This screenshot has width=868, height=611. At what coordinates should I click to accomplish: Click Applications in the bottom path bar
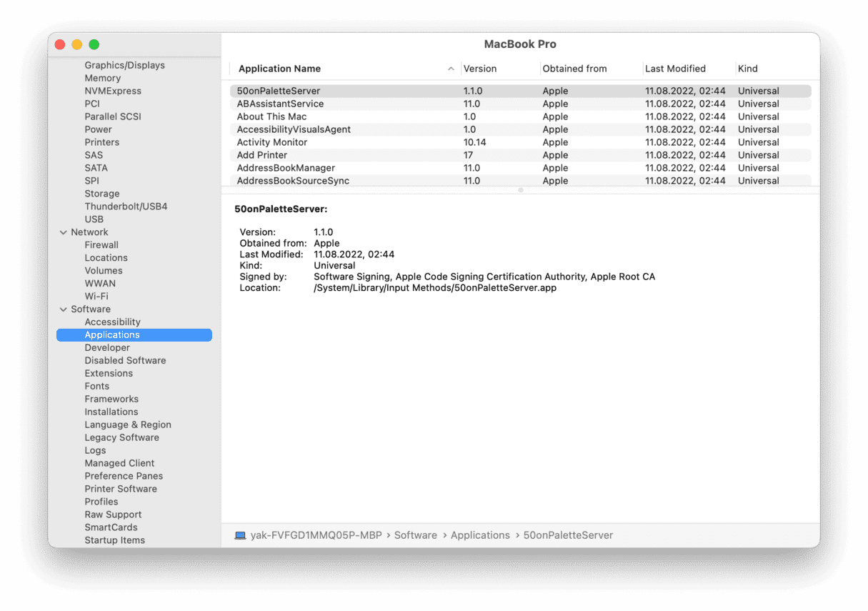tap(480, 535)
